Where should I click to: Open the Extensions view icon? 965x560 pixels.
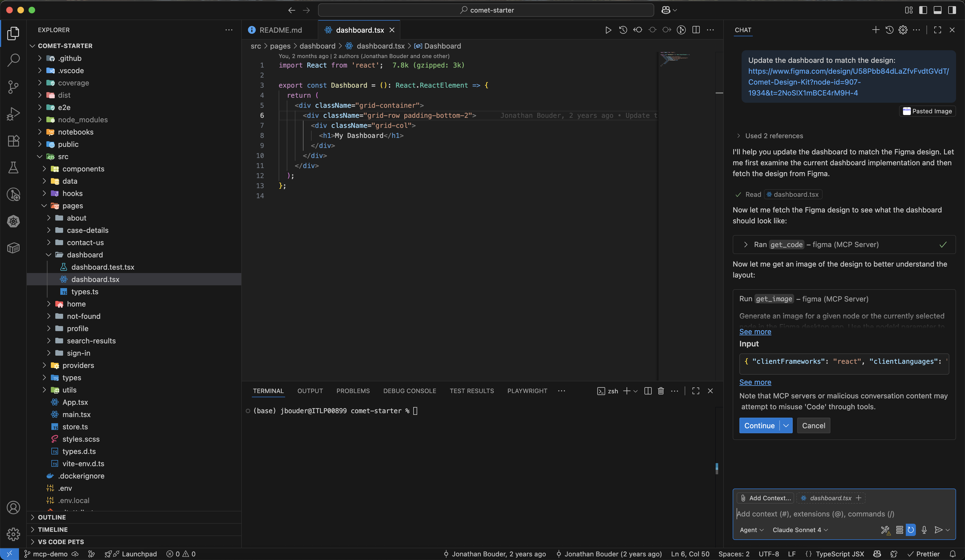pyautogui.click(x=13, y=140)
